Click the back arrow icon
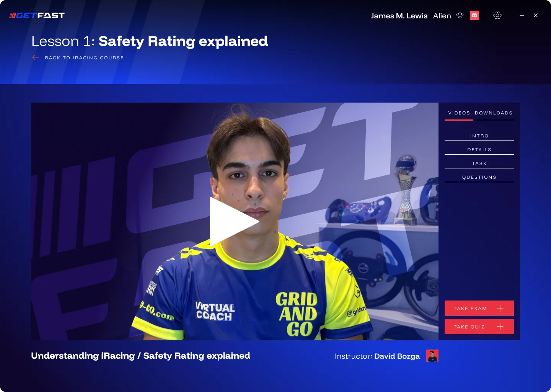The width and height of the screenshot is (551, 392). (36, 57)
